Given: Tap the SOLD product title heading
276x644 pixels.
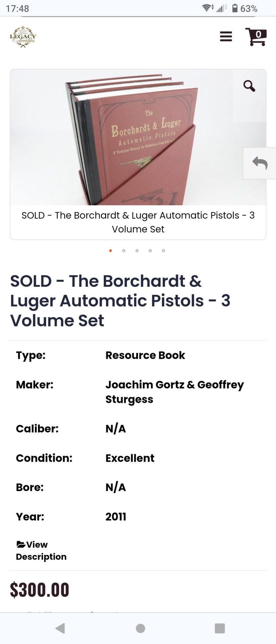Looking at the screenshot, I should click(120, 301).
